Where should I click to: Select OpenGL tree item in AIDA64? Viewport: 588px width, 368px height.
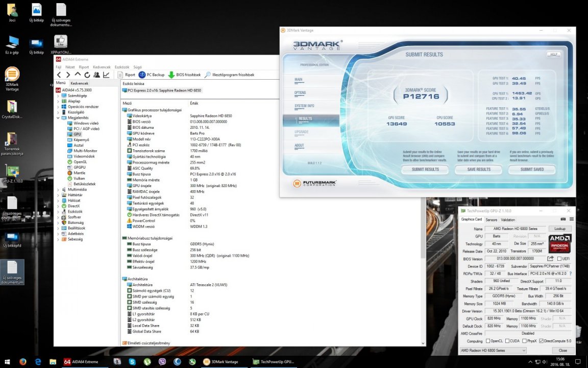[x=80, y=162]
